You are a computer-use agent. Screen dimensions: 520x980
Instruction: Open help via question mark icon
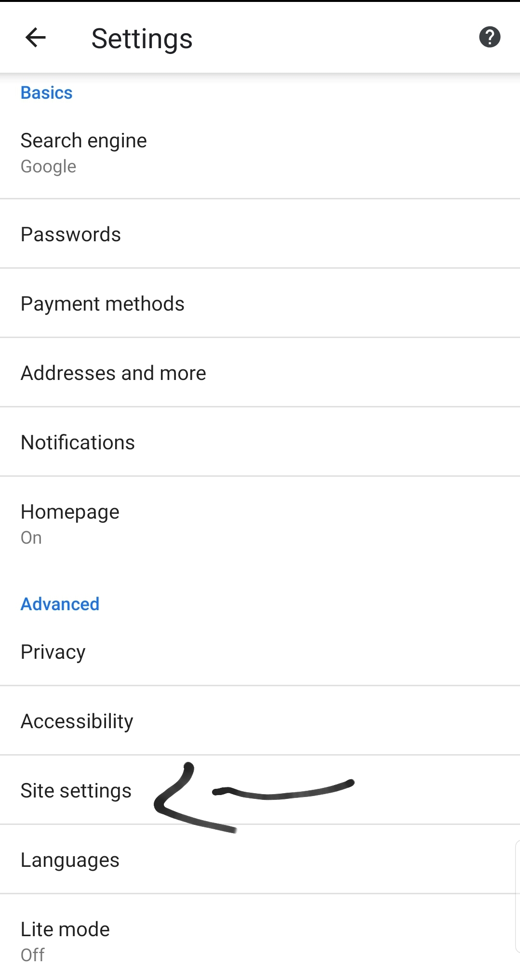(x=490, y=37)
